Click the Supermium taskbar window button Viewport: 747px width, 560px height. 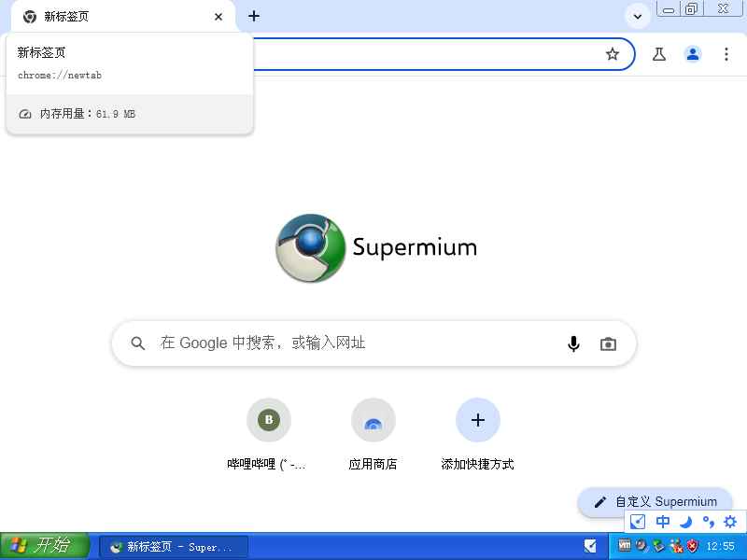(x=174, y=547)
